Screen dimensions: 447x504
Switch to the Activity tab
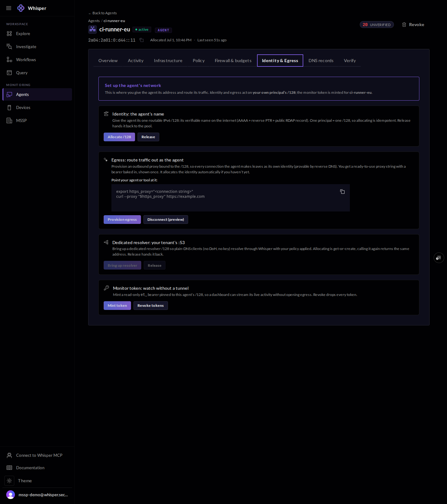pyautogui.click(x=136, y=61)
